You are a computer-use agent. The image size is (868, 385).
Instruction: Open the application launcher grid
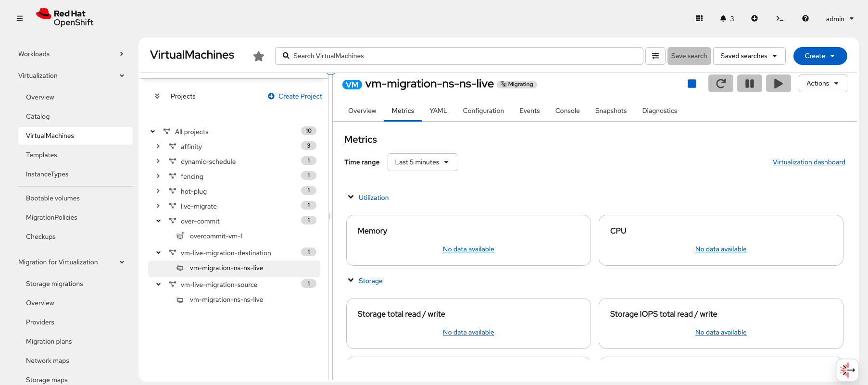(x=699, y=19)
